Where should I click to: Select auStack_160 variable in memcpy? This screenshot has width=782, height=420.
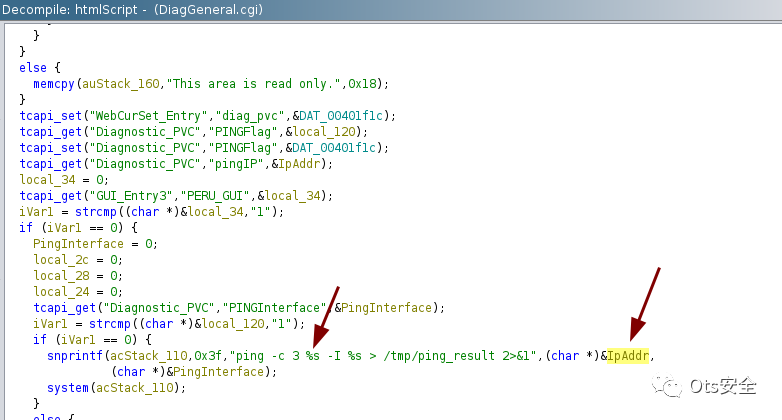[x=121, y=84]
